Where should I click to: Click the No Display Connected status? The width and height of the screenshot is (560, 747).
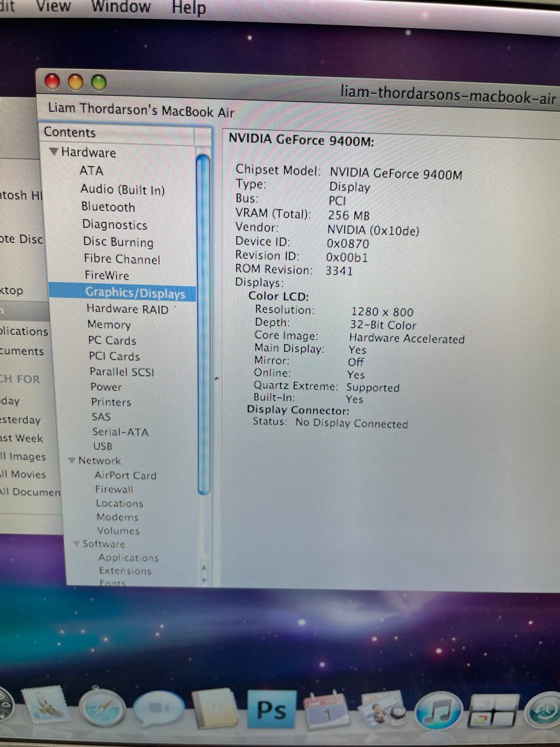pos(351,423)
